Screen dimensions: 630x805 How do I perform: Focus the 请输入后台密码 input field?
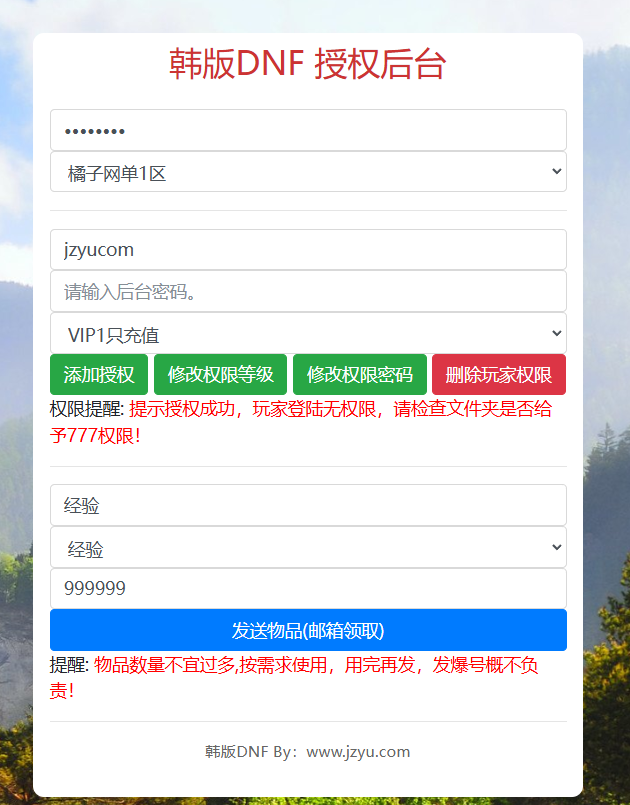(308, 292)
